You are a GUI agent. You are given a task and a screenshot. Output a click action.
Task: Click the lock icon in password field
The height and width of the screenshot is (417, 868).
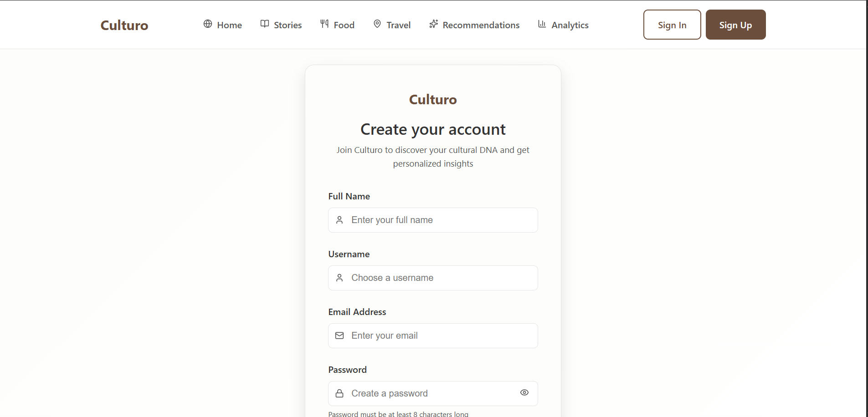click(339, 393)
